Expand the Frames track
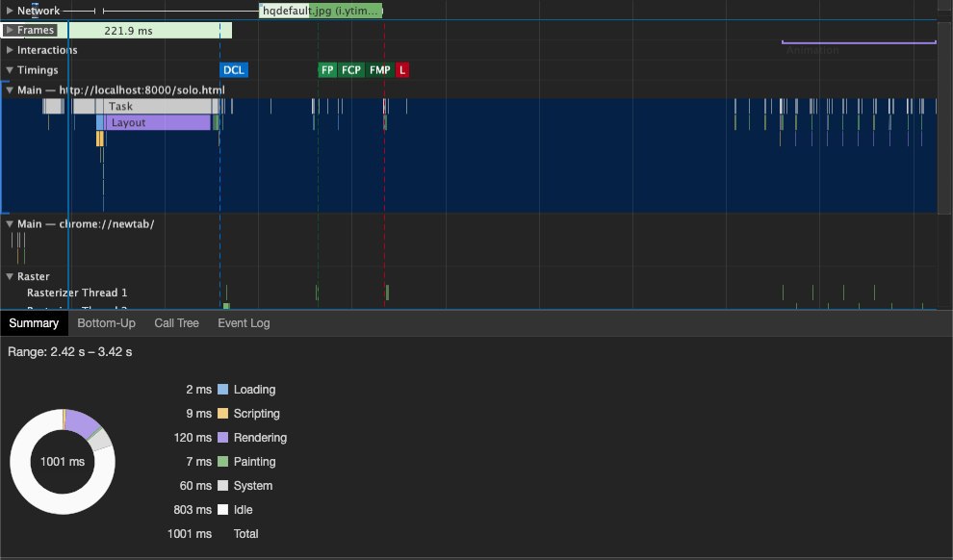 (x=10, y=30)
